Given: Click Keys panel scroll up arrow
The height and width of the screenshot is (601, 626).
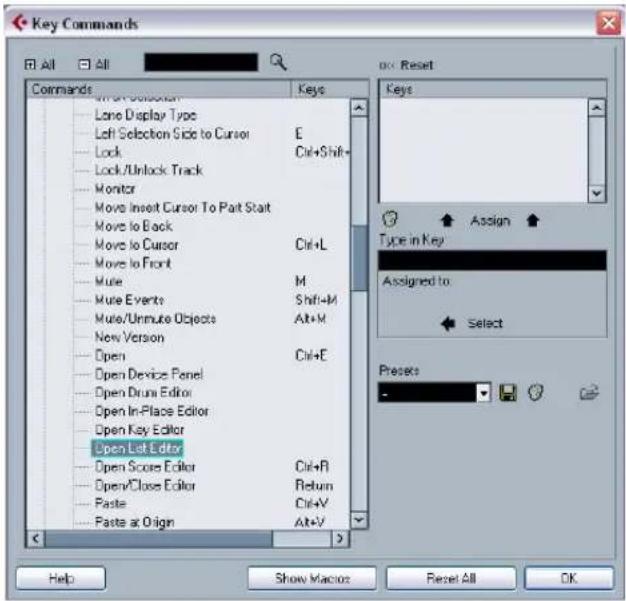Looking at the screenshot, I should pos(597,108).
